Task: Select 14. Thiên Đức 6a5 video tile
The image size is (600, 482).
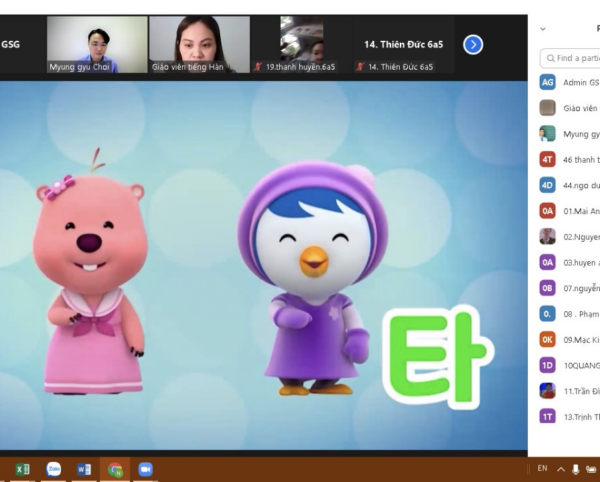Action: tap(400, 45)
